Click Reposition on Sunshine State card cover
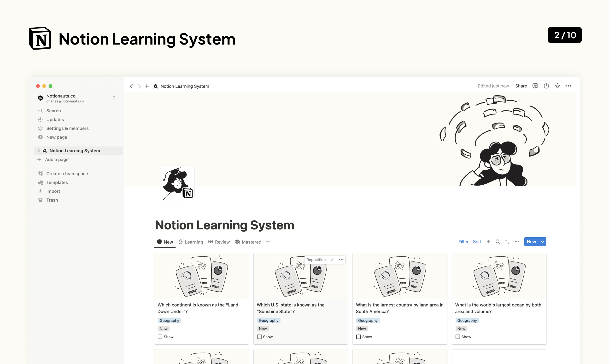 click(x=316, y=260)
